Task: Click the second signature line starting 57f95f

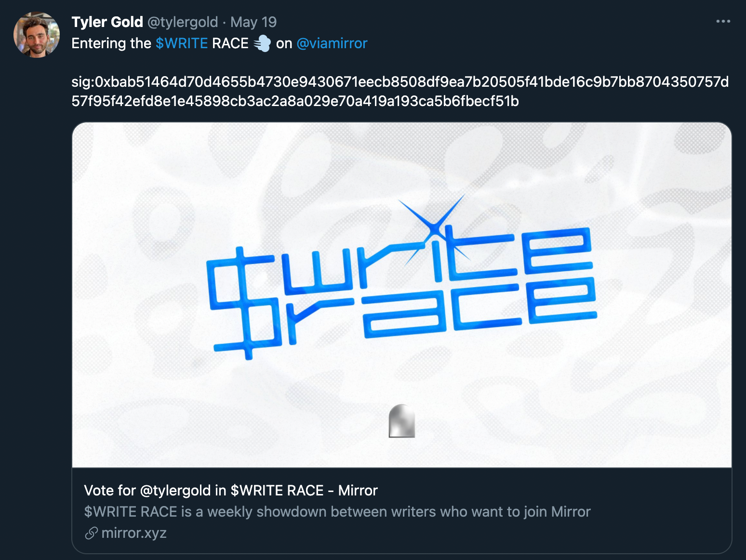Action: pos(295,101)
